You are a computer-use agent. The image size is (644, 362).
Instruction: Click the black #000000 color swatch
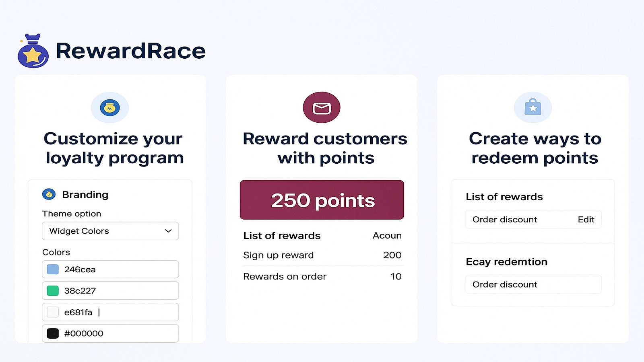tap(53, 333)
